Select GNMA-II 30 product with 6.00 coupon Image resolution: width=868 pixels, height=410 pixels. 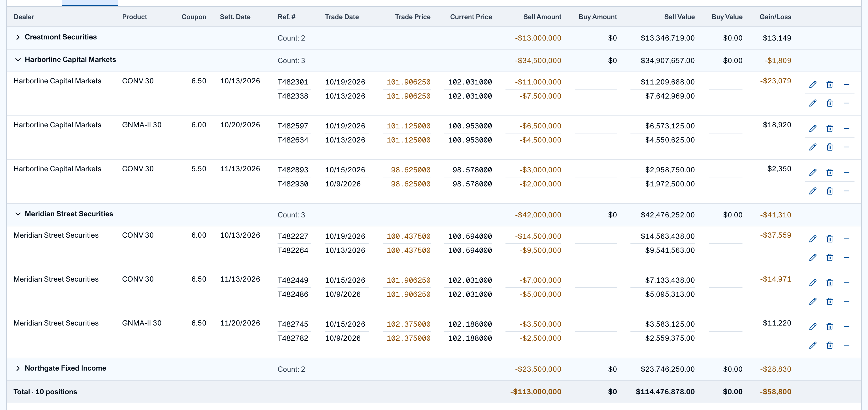pyautogui.click(x=142, y=125)
